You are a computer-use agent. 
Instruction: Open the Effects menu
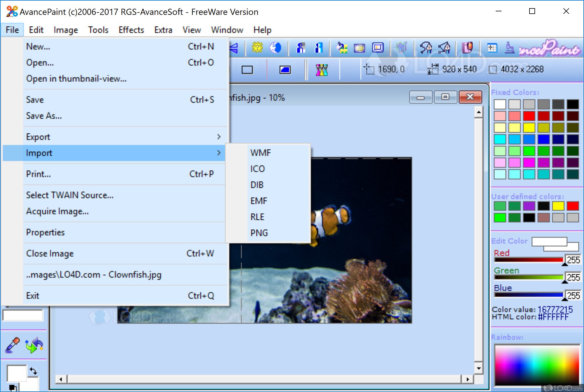(x=131, y=30)
